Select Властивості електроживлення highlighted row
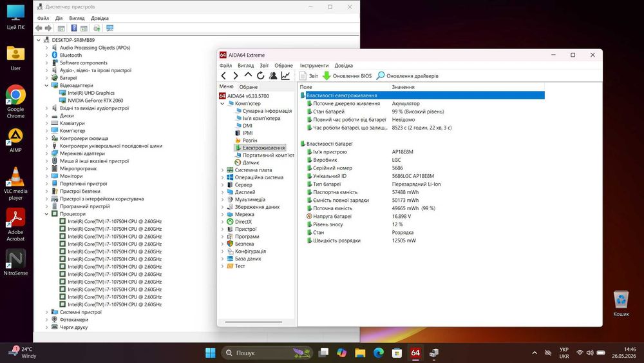Viewport: 644px width, 363px height. click(422, 95)
